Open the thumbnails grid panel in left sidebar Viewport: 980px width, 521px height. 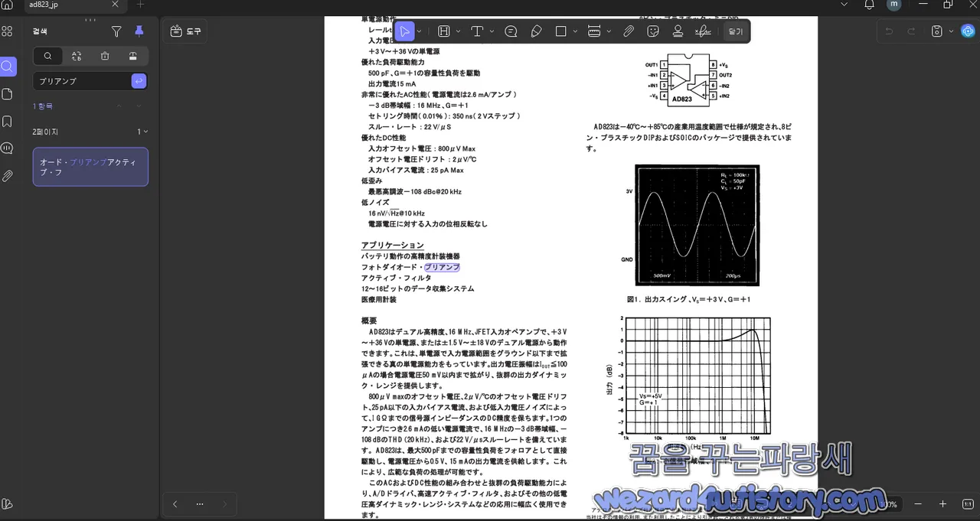[7, 31]
